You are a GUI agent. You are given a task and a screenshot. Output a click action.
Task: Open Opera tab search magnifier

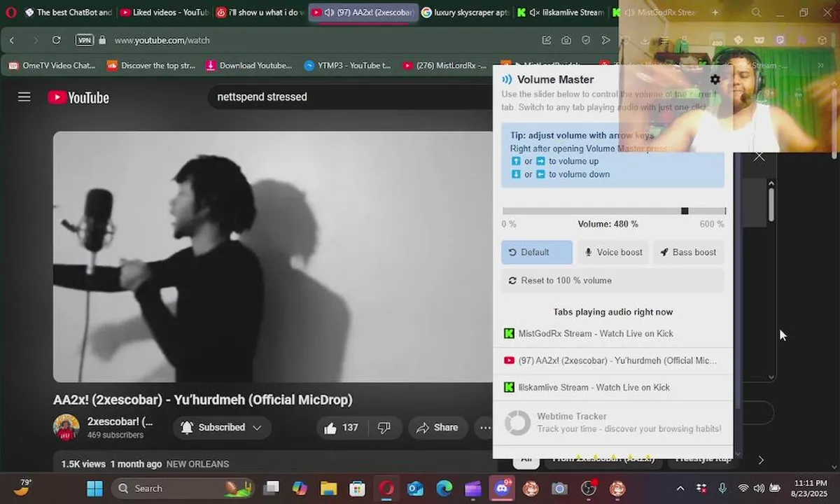click(757, 13)
